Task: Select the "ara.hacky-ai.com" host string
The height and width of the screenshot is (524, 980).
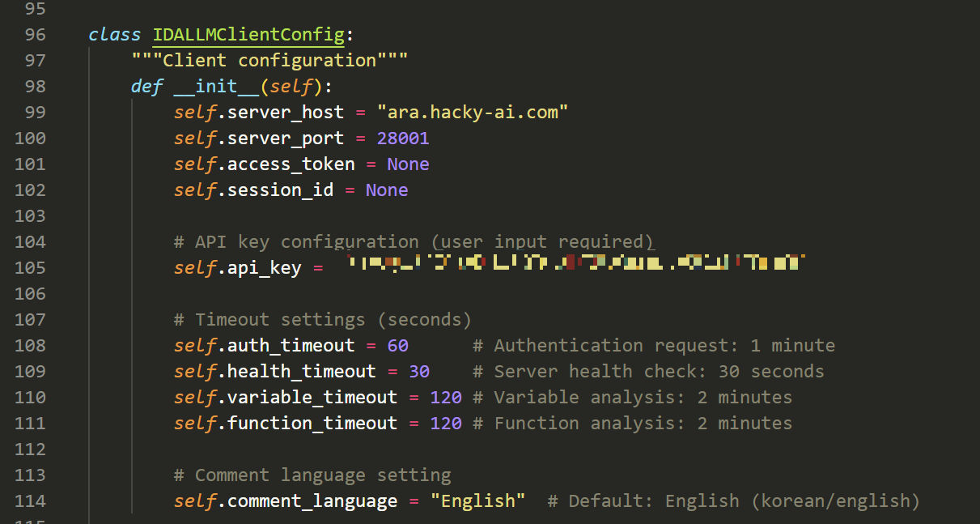Action: point(473,113)
